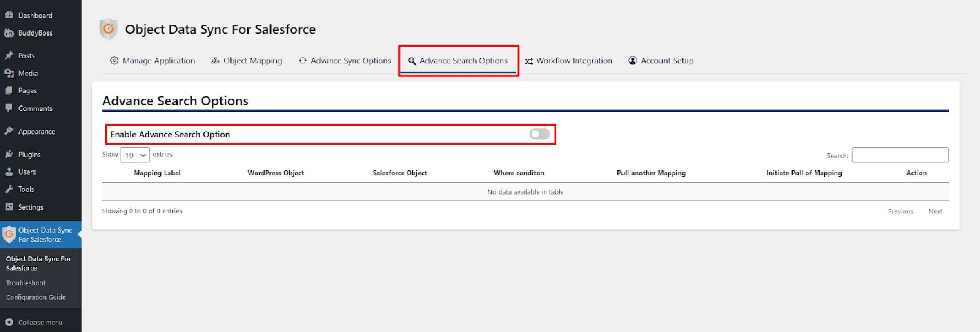This screenshot has width=980, height=332.
Task: Click the Appearance paintbrush icon
Action: tap(9, 131)
